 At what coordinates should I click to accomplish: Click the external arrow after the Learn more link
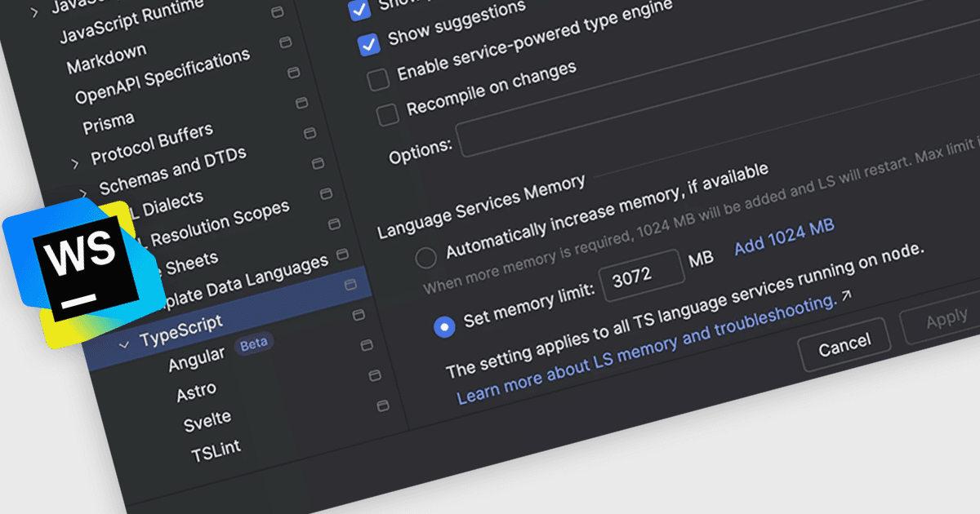tap(846, 295)
